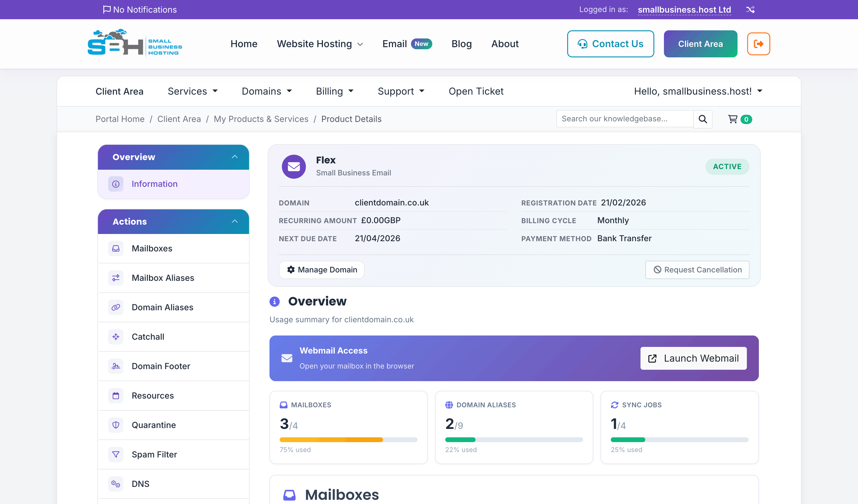Click the SBH Small Business Hosting logo
The width and height of the screenshot is (858, 504).
pyautogui.click(x=135, y=43)
